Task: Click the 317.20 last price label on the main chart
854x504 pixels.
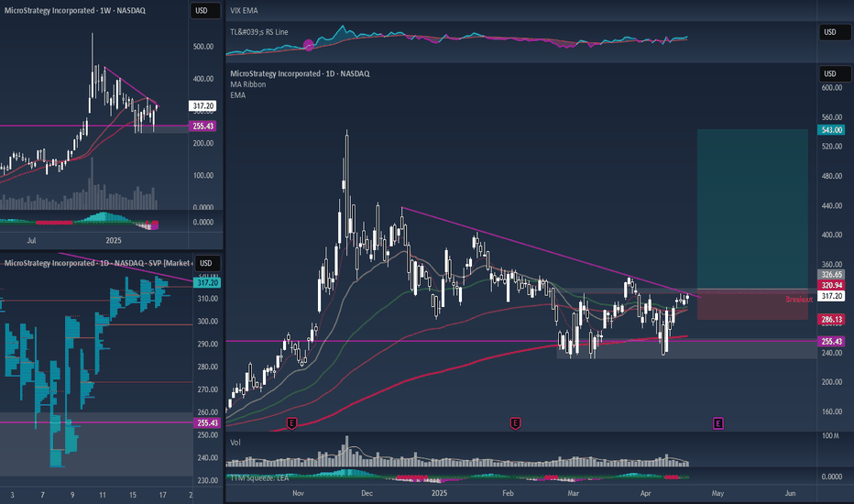Action: point(831,296)
